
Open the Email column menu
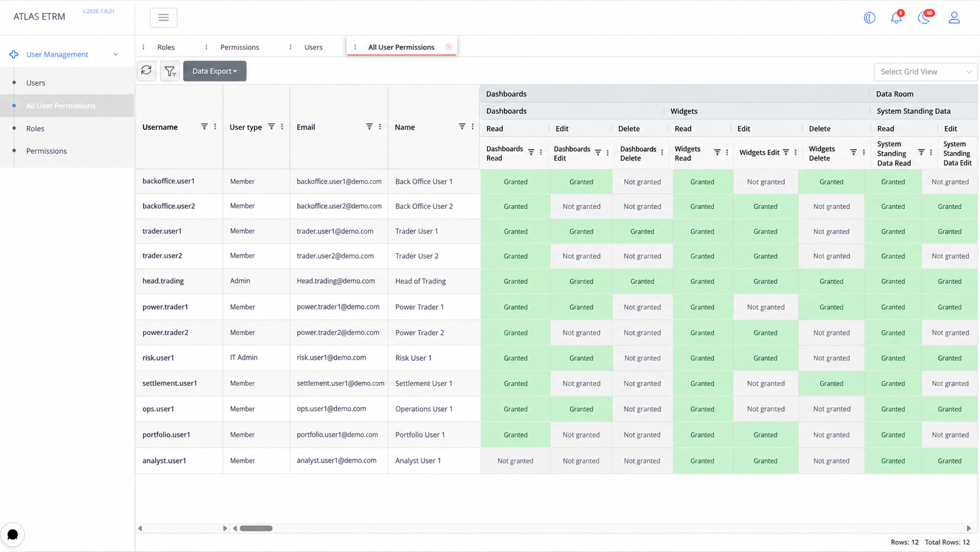[x=380, y=127]
